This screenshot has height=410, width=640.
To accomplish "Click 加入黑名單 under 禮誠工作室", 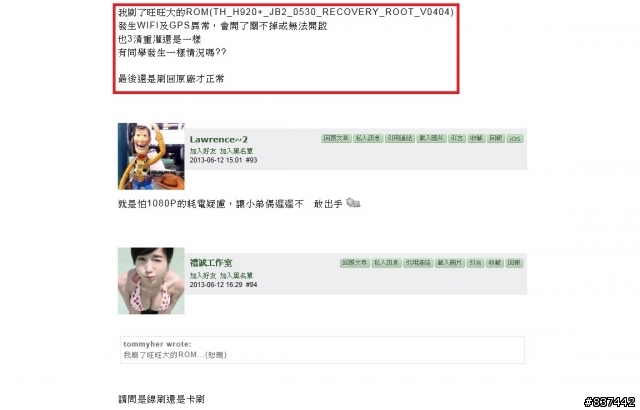I will pyautogui.click(x=236, y=275).
